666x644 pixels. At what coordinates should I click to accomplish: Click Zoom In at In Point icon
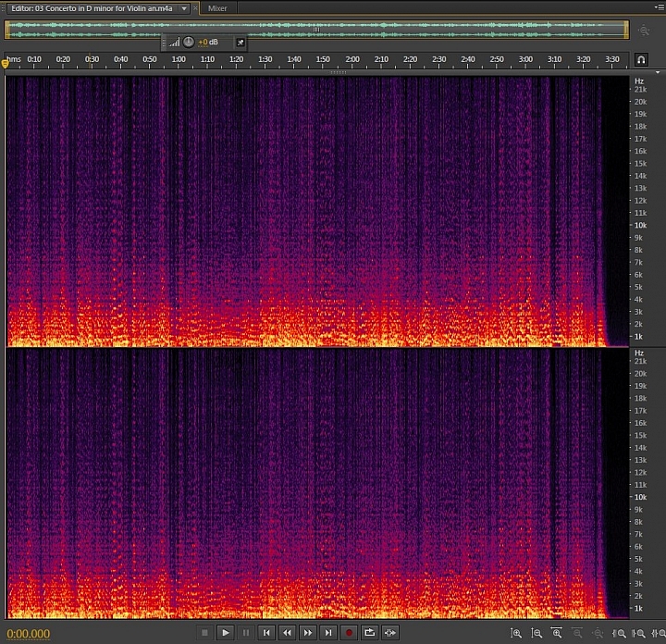point(619,634)
